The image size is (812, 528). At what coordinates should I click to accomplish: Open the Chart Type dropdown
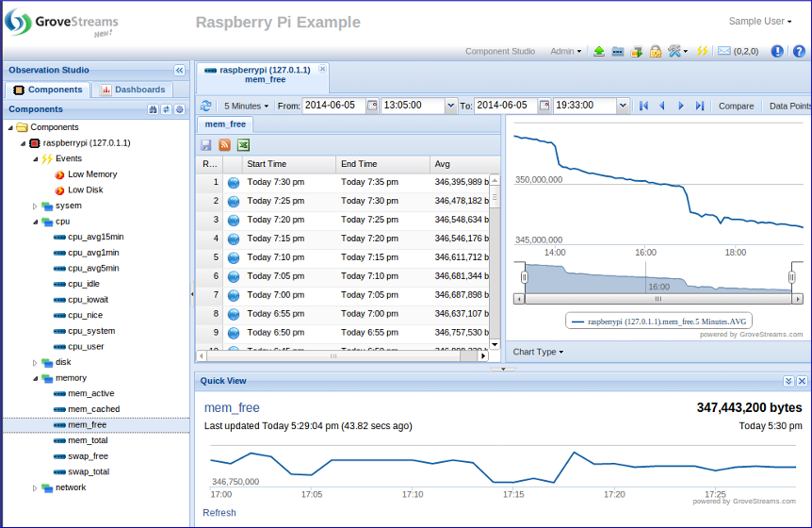tap(538, 352)
